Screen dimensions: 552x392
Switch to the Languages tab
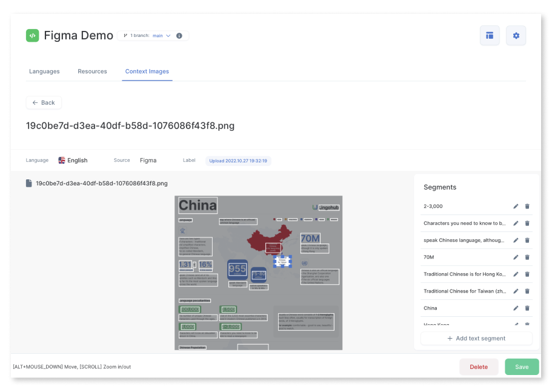tap(44, 71)
